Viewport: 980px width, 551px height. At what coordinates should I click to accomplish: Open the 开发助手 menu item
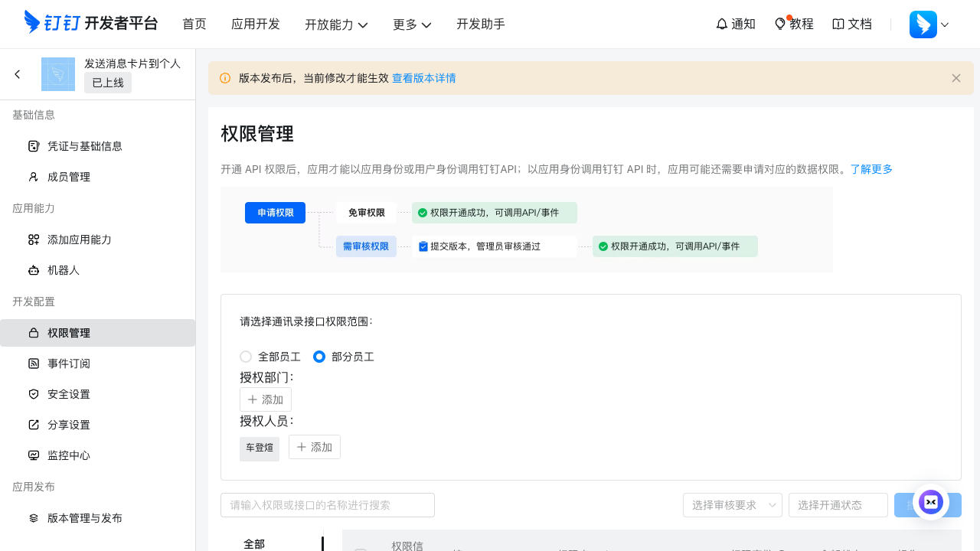pos(481,24)
